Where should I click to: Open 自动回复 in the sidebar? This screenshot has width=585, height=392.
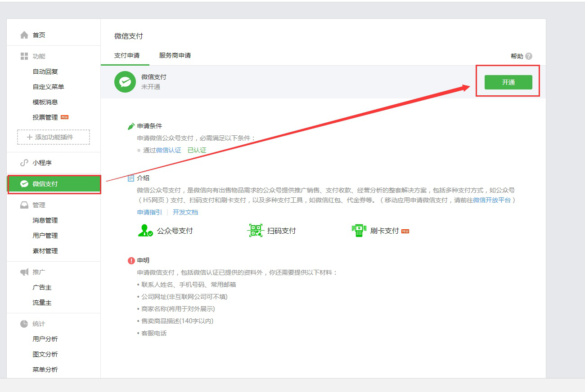point(45,71)
